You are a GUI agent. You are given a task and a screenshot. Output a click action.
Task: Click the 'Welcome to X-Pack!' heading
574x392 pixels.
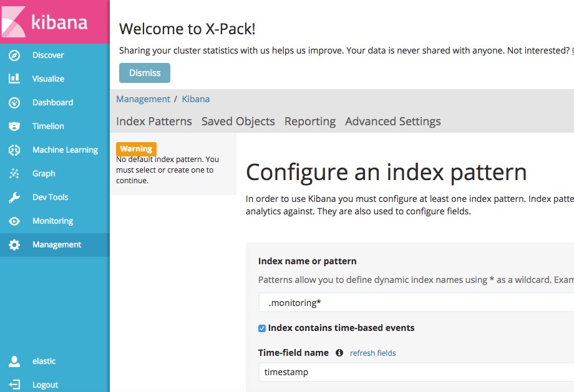[187, 29]
